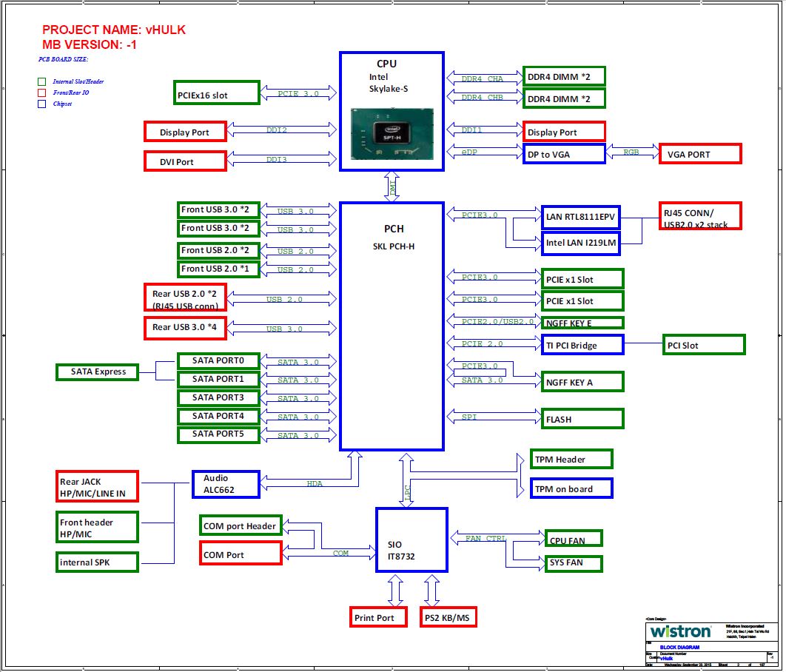
Task: Click the Front USB 2.0 *1 block
Action: [218, 269]
